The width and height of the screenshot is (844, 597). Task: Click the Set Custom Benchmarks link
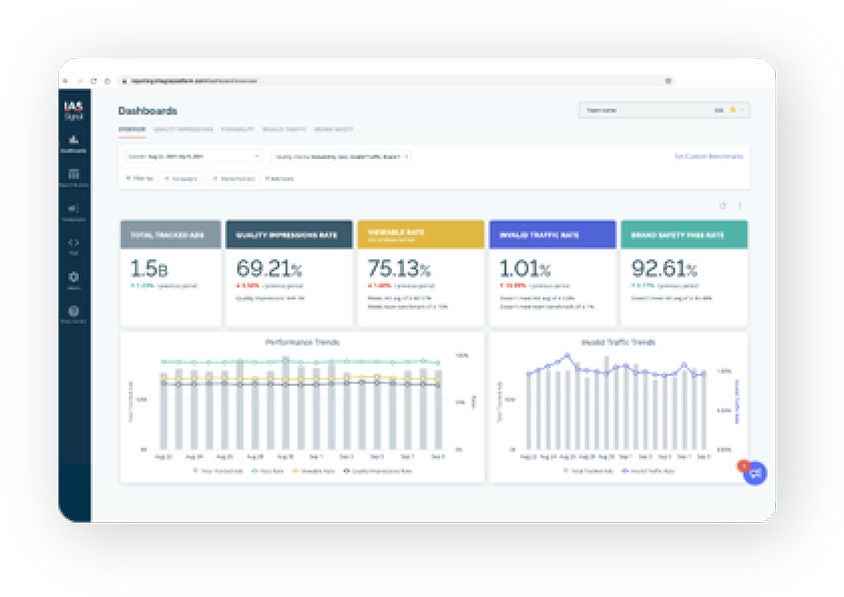click(x=708, y=156)
